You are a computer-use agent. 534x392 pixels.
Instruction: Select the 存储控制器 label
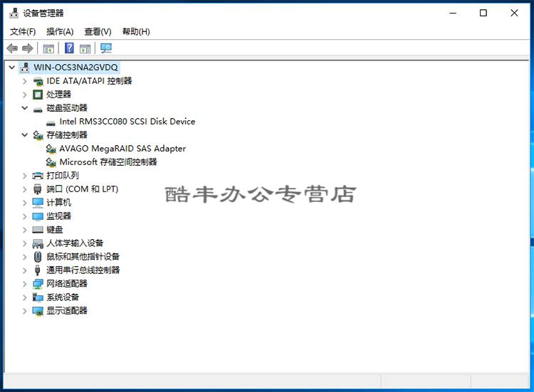(x=67, y=135)
